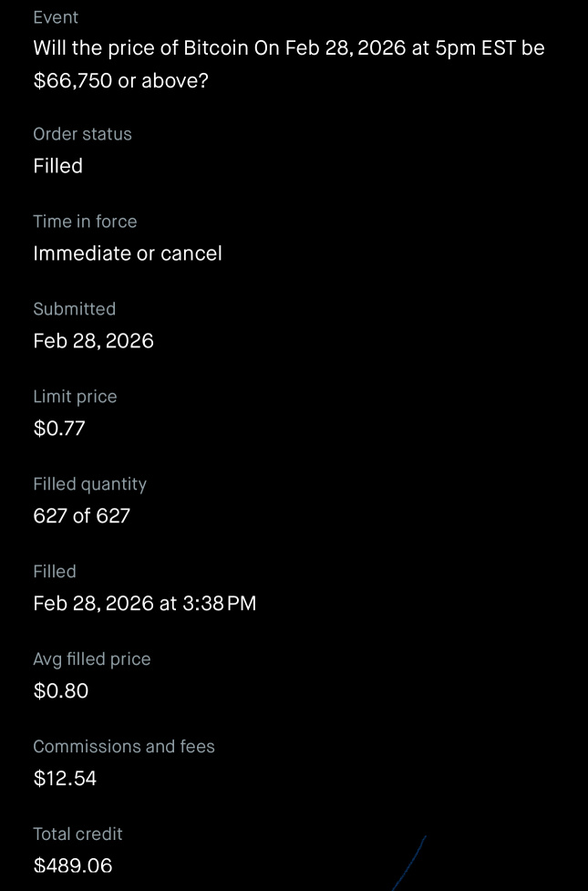Click the Avg filled price label
This screenshot has height=891, width=588.
point(92,659)
